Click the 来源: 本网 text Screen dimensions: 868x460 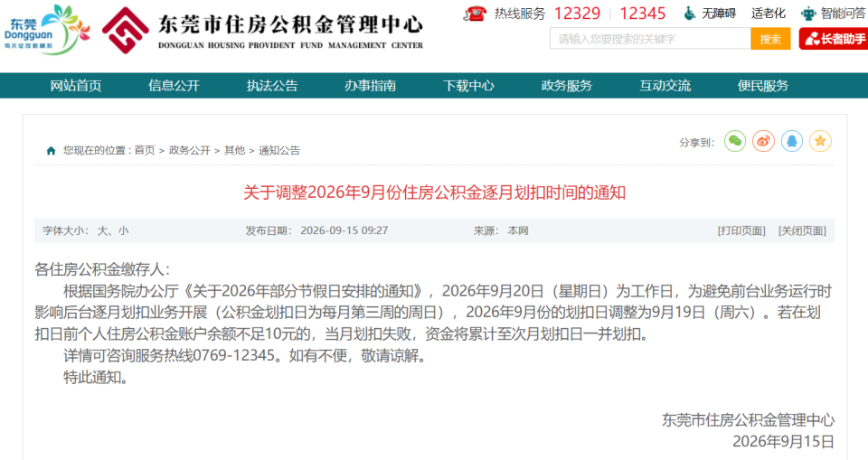click(500, 230)
